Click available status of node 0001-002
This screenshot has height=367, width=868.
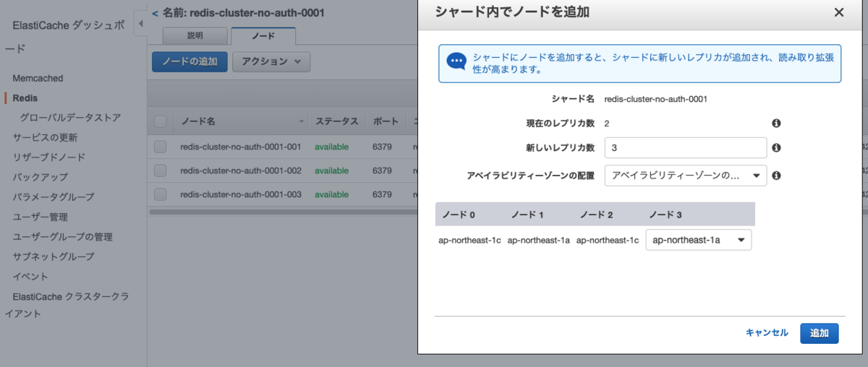click(331, 170)
